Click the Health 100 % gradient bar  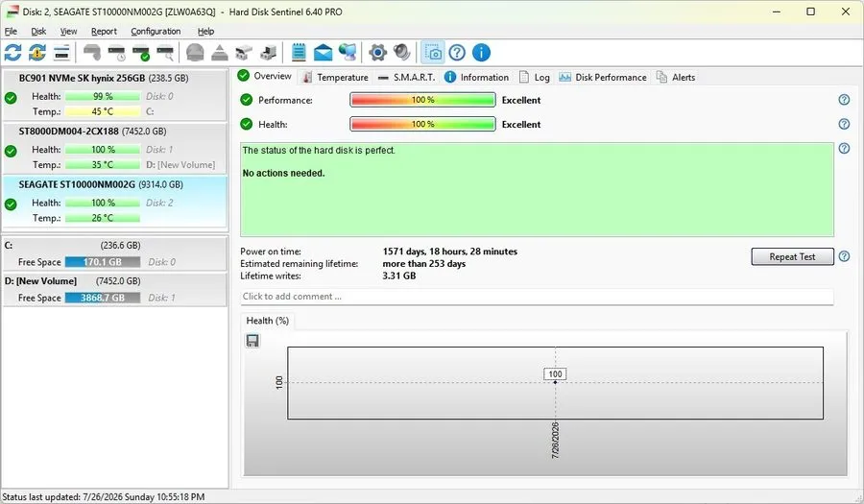click(x=422, y=124)
